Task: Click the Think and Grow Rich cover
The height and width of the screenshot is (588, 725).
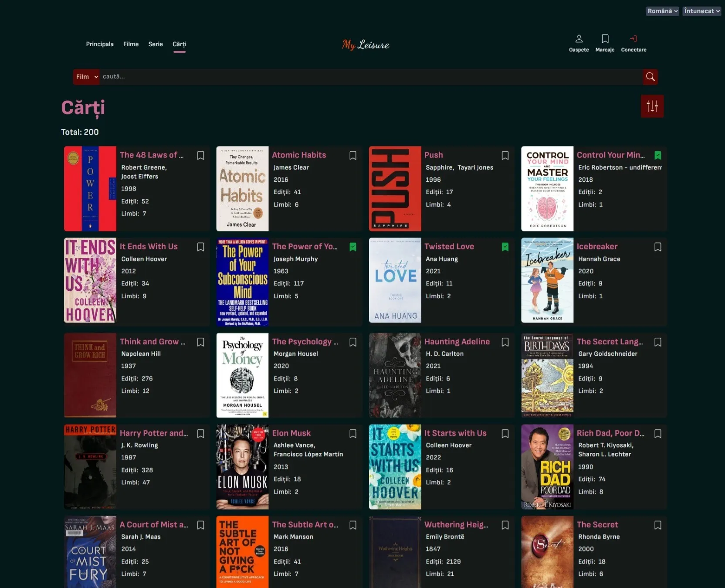Action: coord(90,375)
